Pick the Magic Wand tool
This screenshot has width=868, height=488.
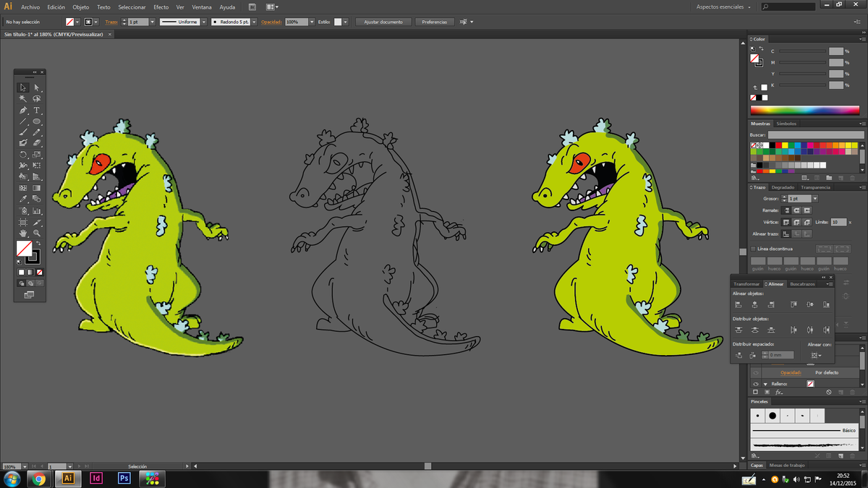tap(23, 99)
